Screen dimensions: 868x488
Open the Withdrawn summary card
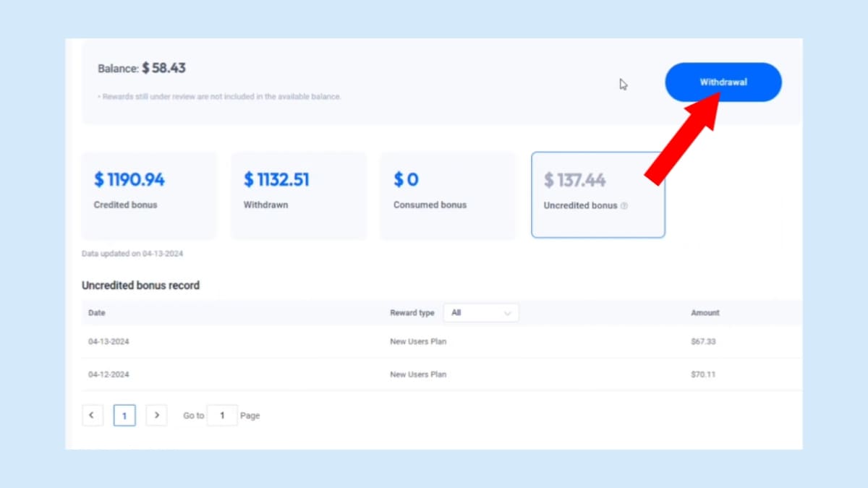pyautogui.click(x=298, y=195)
